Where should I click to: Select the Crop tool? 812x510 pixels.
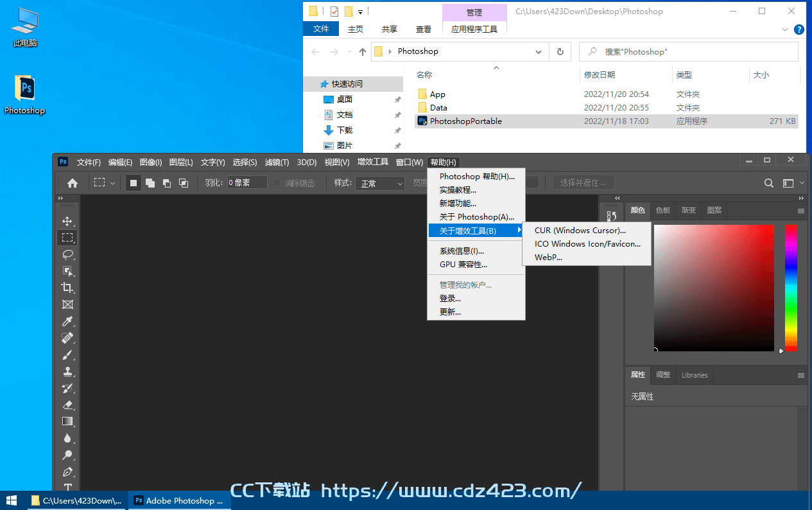tap(67, 288)
